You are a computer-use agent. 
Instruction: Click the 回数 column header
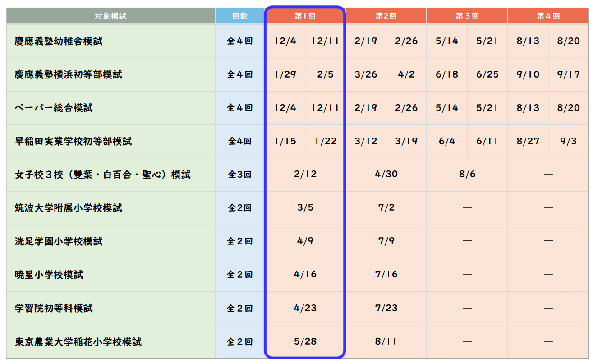coord(240,16)
